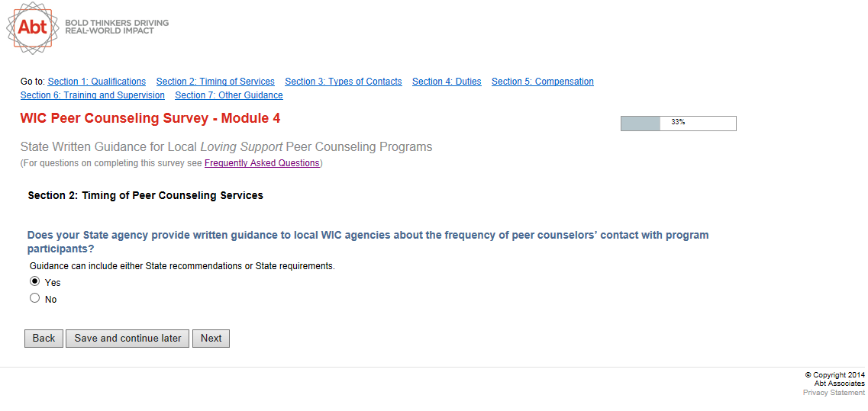The width and height of the screenshot is (868, 411).
Task: Open Section 3: Types of Contacts
Action: (343, 82)
